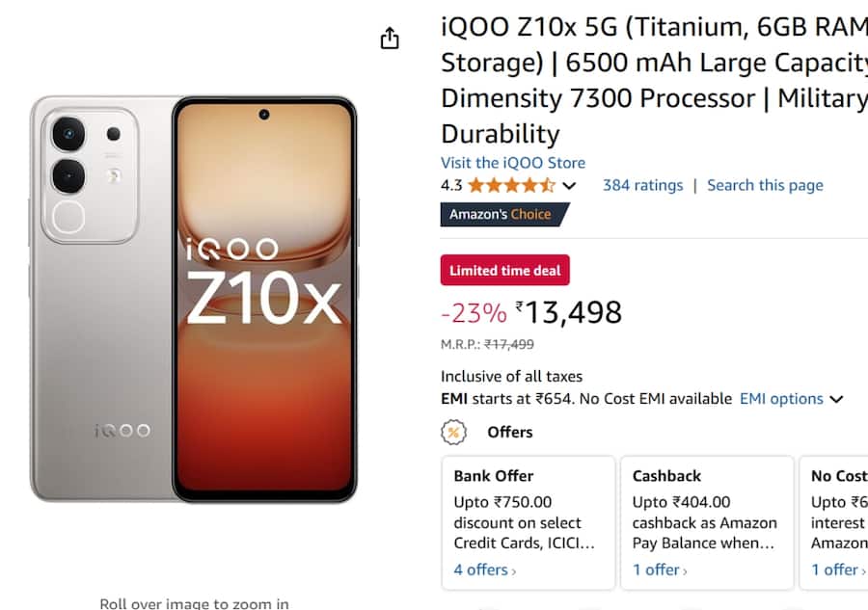Click the iQOO Z10x product image
This screenshot has height=610, width=868.
coord(193,299)
